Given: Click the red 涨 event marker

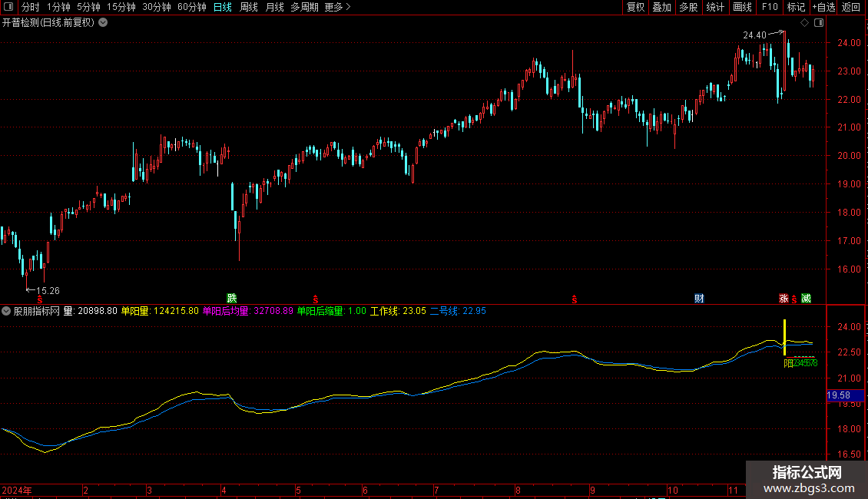Looking at the screenshot, I should (784, 298).
